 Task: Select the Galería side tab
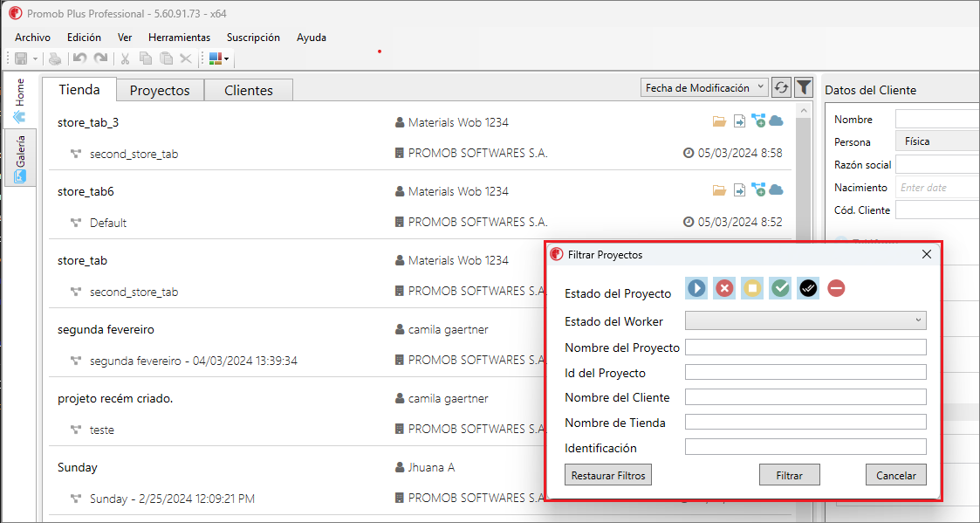(x=20, y=158)
